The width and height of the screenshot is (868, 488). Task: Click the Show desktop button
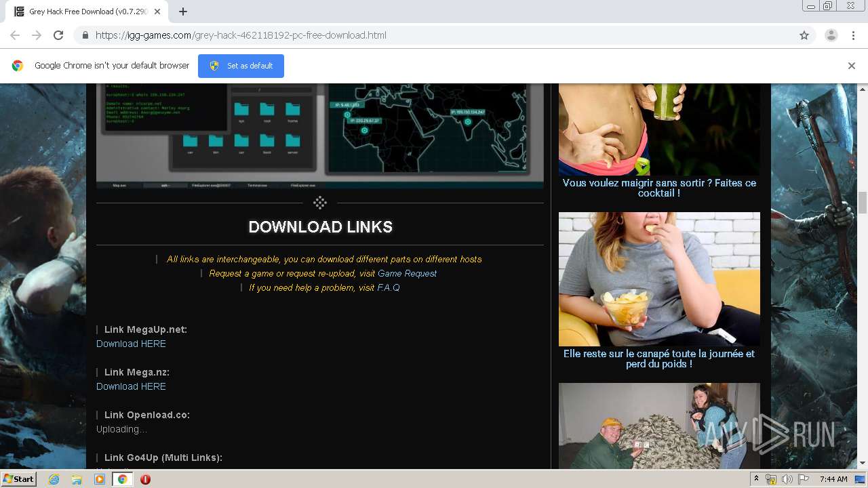[861, 479]
